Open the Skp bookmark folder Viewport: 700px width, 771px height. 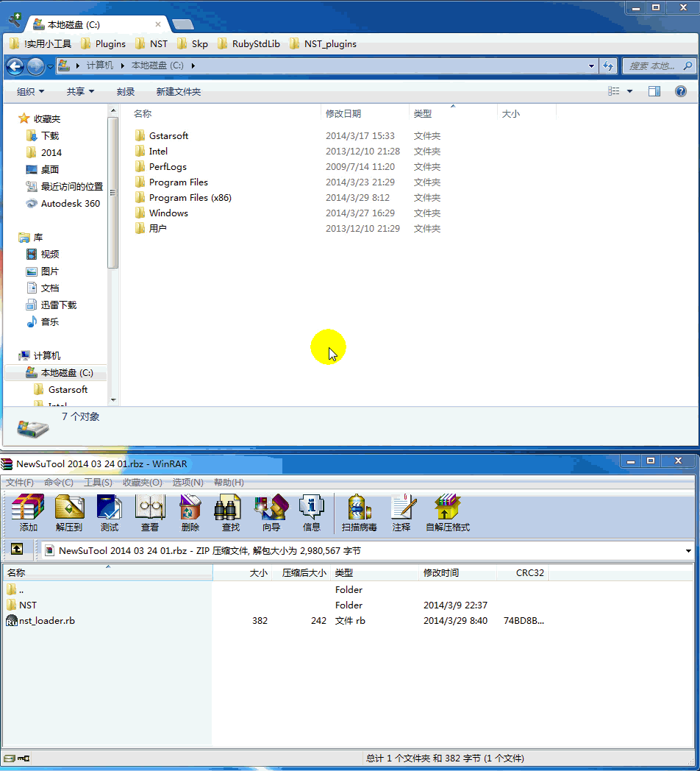(193, 43)
